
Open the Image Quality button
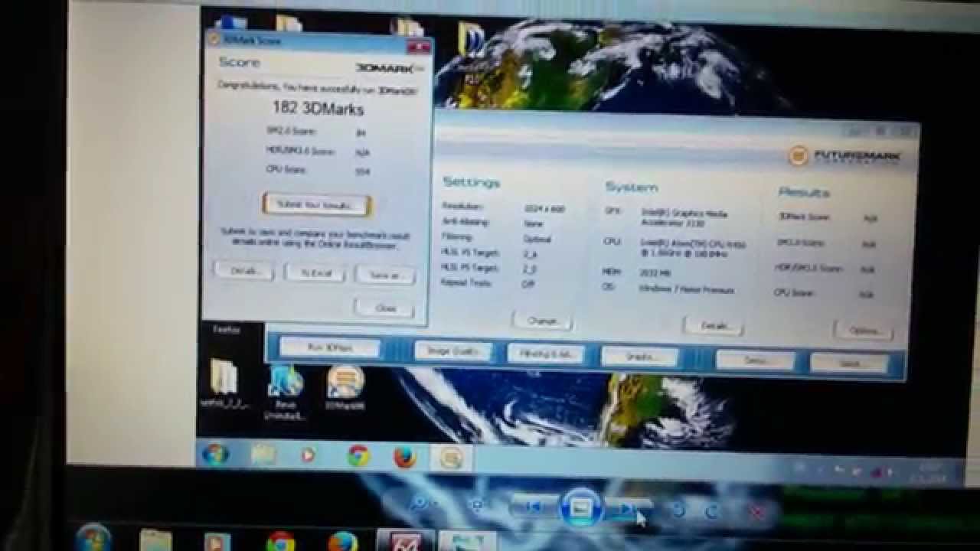(452, 350)
